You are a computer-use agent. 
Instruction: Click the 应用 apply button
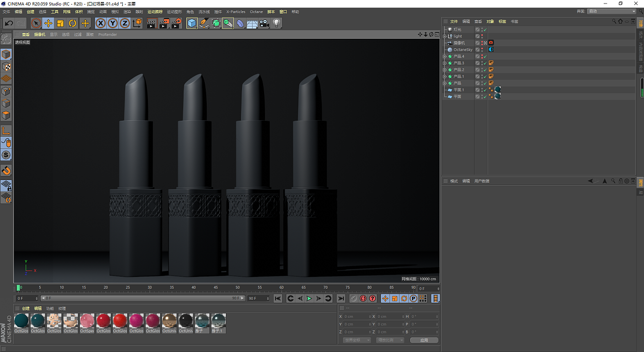424,340
